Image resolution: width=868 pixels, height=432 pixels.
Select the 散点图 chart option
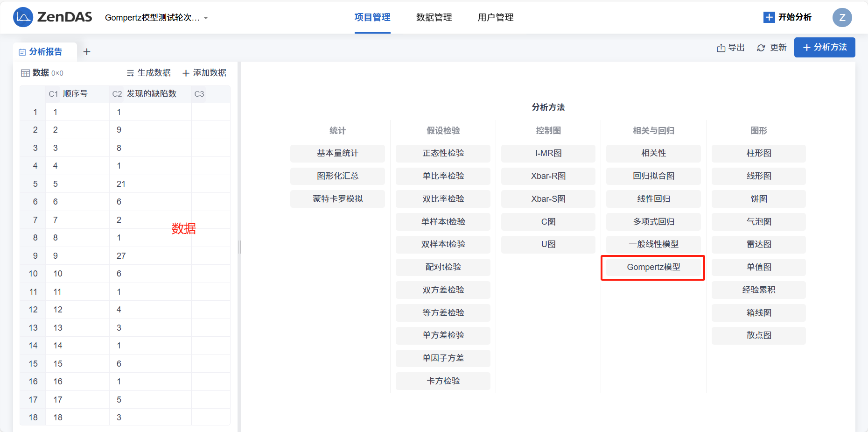click(759, 335)
